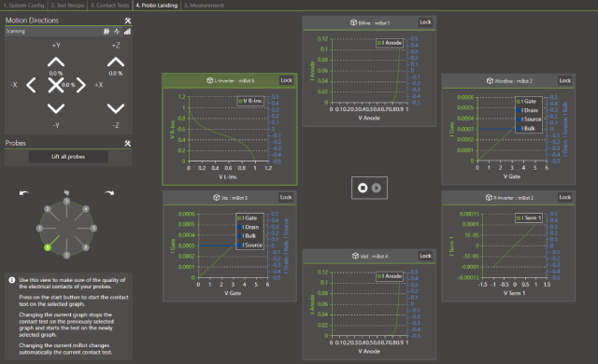Stop the running contact test

[x=363, y=188]
